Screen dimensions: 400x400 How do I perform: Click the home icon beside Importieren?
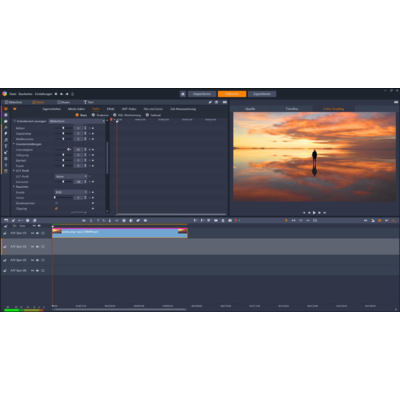pyautogui.click(x=183, y=94)
